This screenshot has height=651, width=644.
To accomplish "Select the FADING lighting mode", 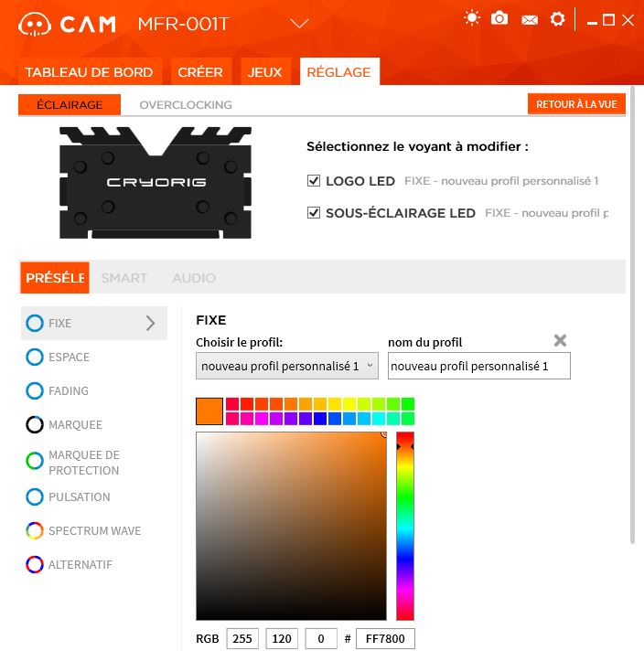I will (94, 390).
